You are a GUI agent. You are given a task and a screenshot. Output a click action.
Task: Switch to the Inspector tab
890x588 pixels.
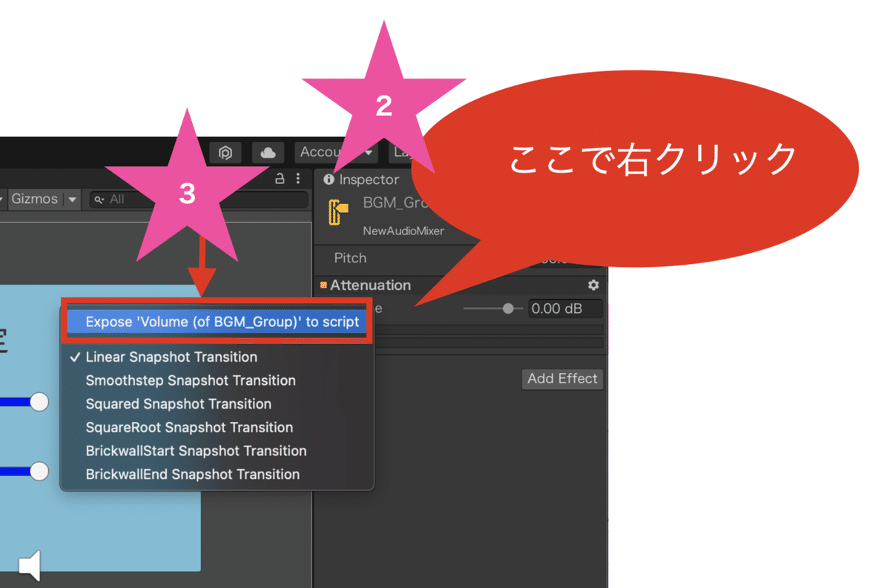362,179
